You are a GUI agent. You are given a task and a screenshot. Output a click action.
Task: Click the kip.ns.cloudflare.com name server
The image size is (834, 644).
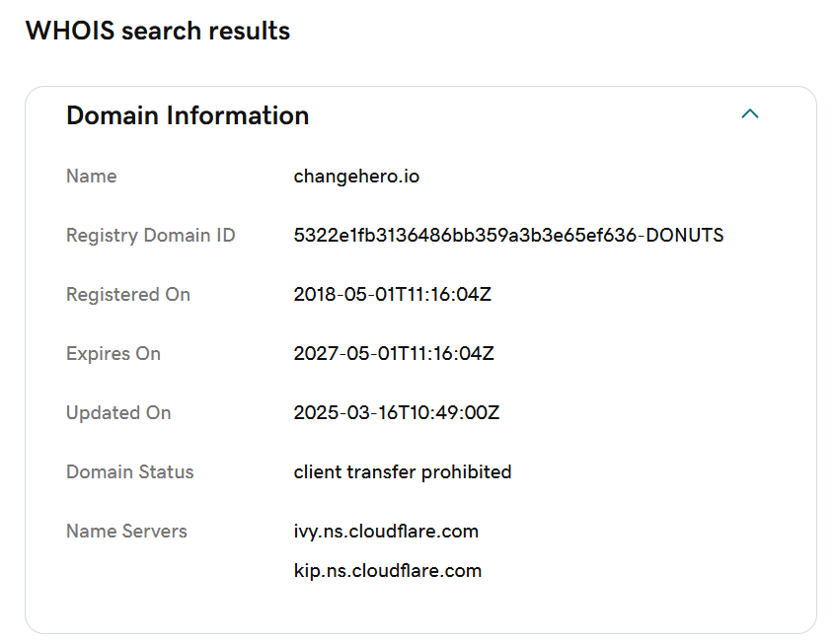388,570
